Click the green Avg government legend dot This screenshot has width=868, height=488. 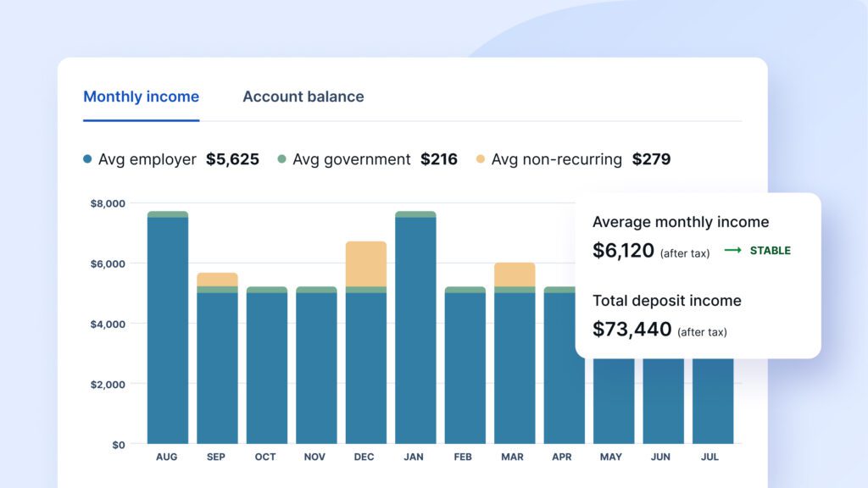(281, 159)
